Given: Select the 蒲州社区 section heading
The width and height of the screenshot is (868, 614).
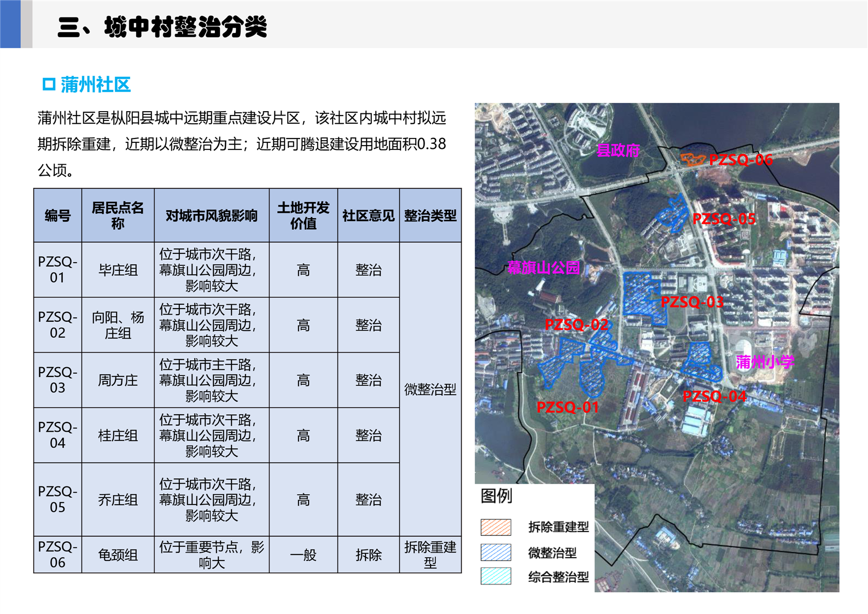Looking at the screenshot, I should pos(96,85).
